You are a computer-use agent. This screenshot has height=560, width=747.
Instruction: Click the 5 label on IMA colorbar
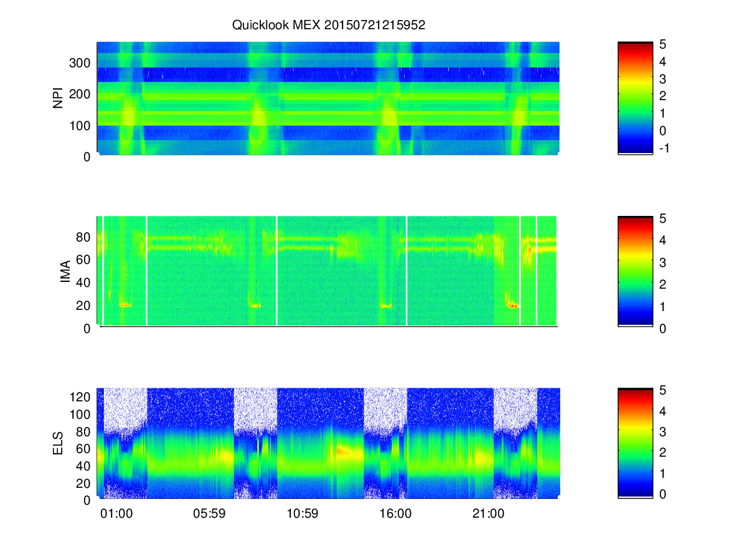pyautogui.click(x=663, y=218)
